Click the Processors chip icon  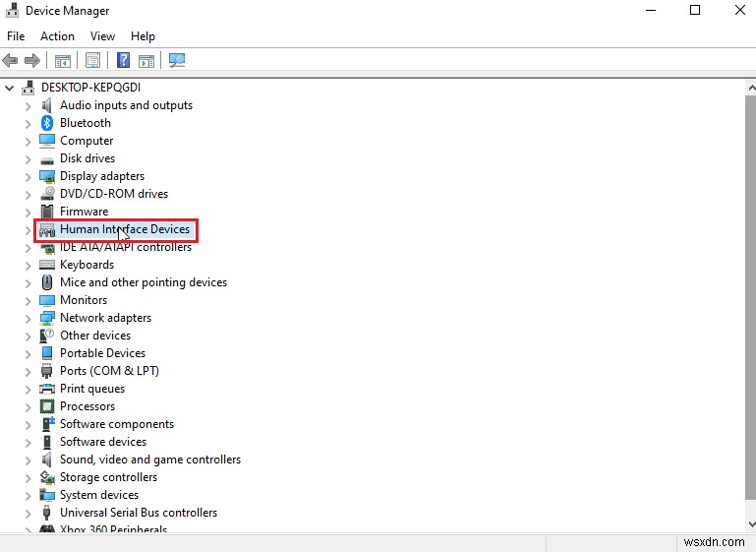(x=47, y=406)
